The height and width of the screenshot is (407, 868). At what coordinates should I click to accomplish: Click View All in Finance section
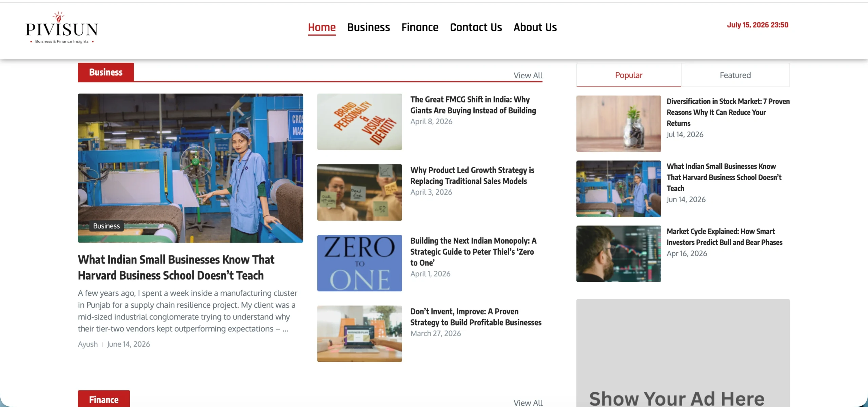pyautogui.click(x=528, y=403)
